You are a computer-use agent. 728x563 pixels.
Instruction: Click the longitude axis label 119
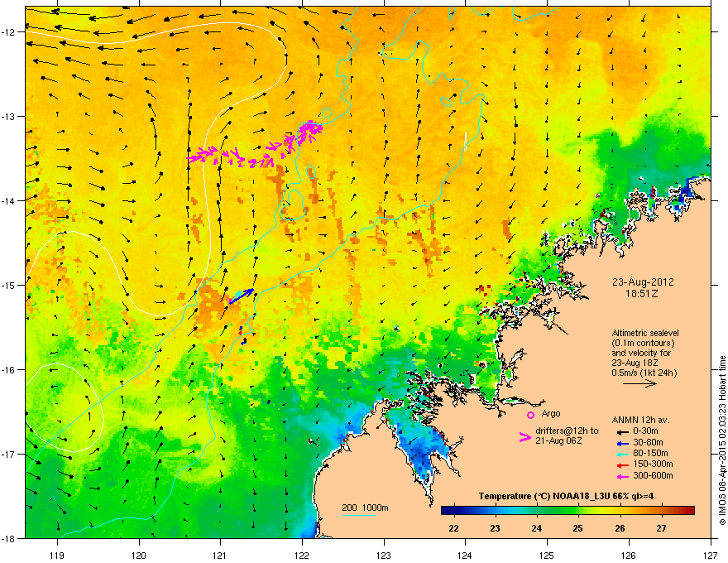57,556
